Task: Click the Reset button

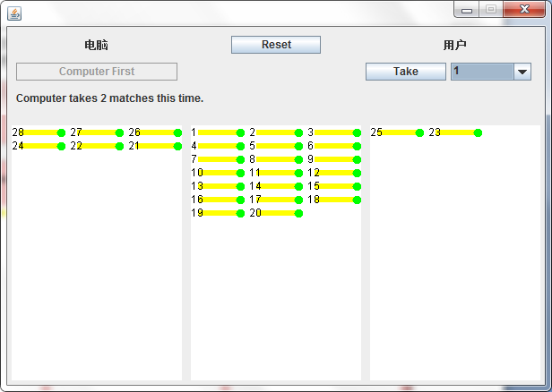Action: (276, 45)
